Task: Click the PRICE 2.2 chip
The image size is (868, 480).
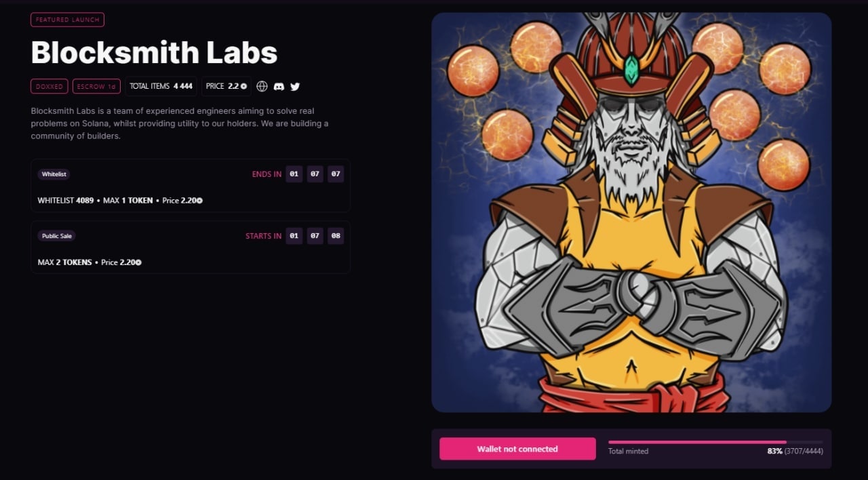Action: pyautogui.click(x=226, y=86)
